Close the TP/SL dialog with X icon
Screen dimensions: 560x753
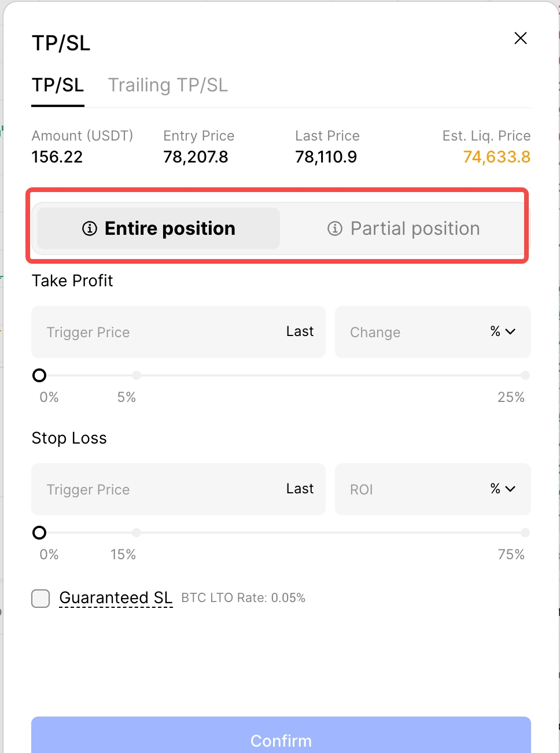pyautogui.click(x=521, y=38)
